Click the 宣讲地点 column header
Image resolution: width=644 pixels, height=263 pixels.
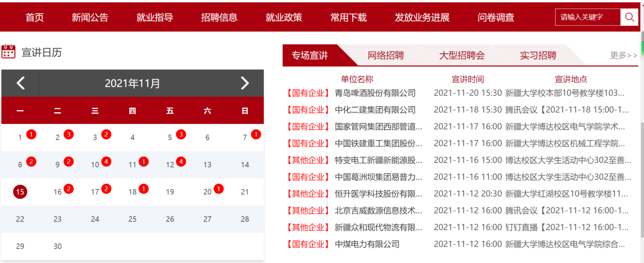(x=571, y=79)
